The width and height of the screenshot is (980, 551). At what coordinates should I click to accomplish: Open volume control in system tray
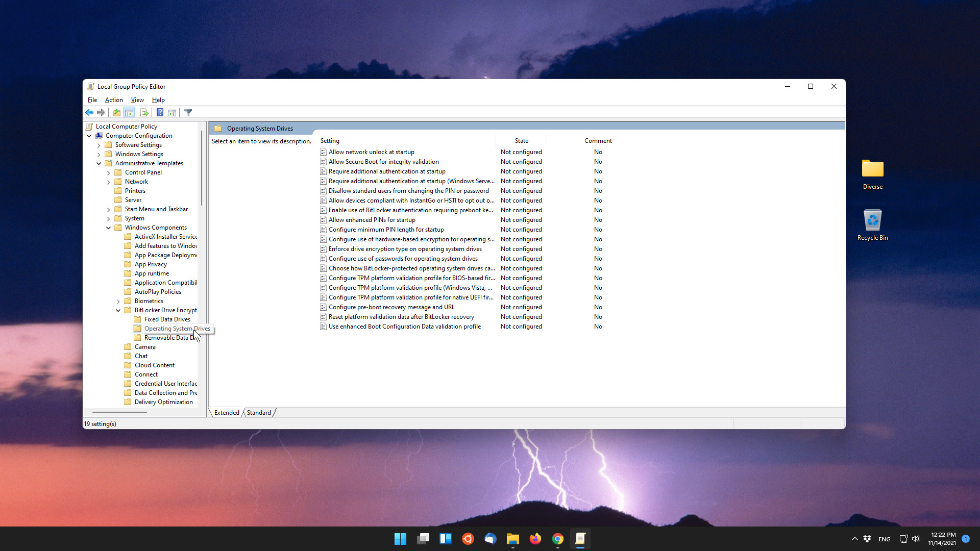tap(916, 539)
